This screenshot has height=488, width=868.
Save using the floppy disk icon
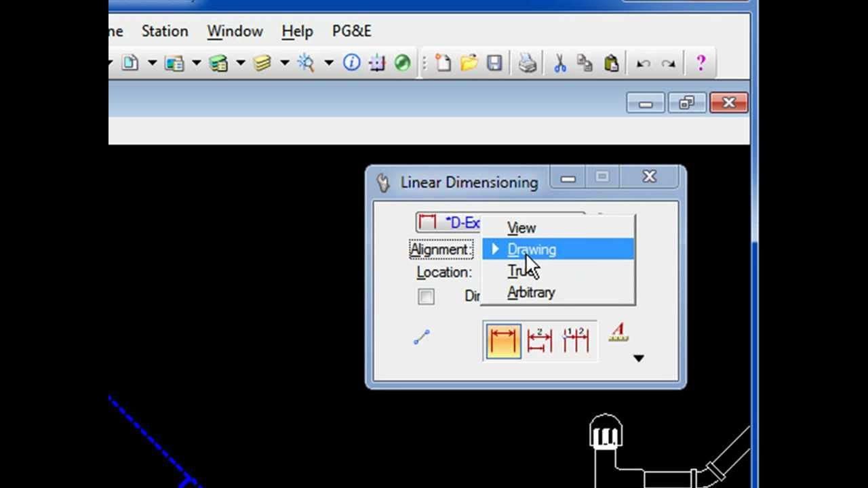(494, 63)
